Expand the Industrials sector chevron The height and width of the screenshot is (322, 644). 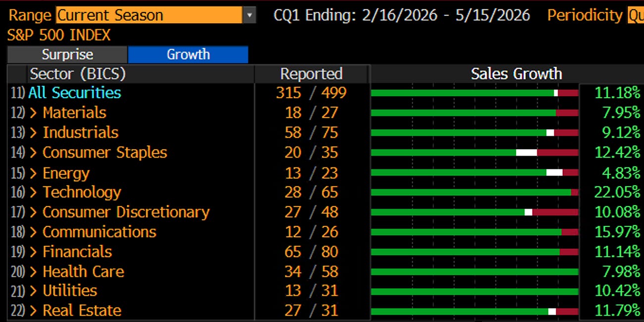(x=34, y=133)
